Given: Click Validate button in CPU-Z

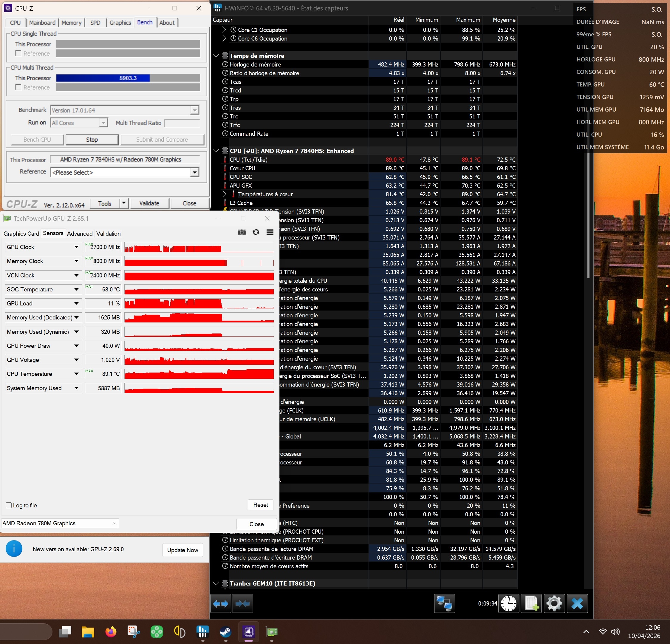Looking at the screenshot, I should pyautogui.click(x=149, y=203).
